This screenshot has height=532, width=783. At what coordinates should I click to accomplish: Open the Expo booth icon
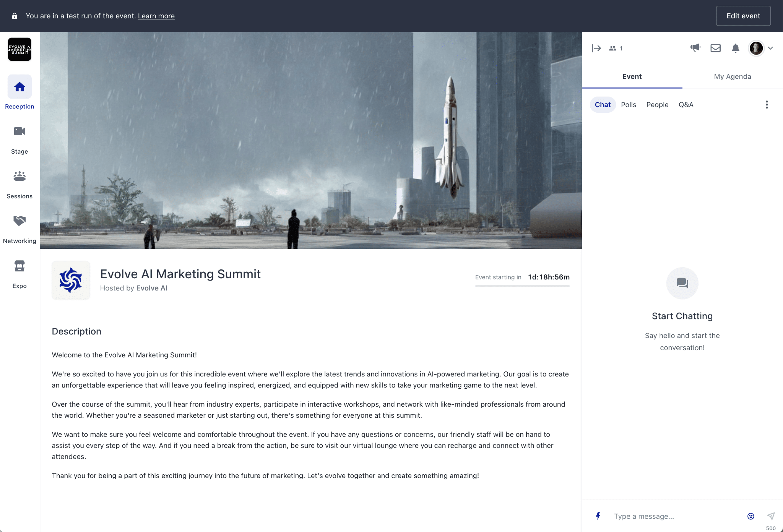(x=19, y=266)
